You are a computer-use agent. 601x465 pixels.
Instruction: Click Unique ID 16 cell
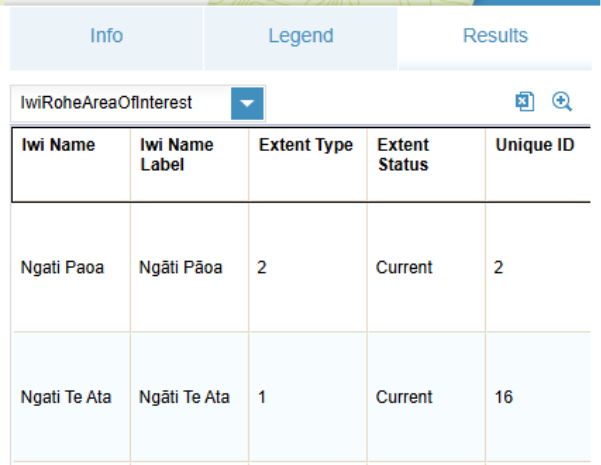pos(538,397)
